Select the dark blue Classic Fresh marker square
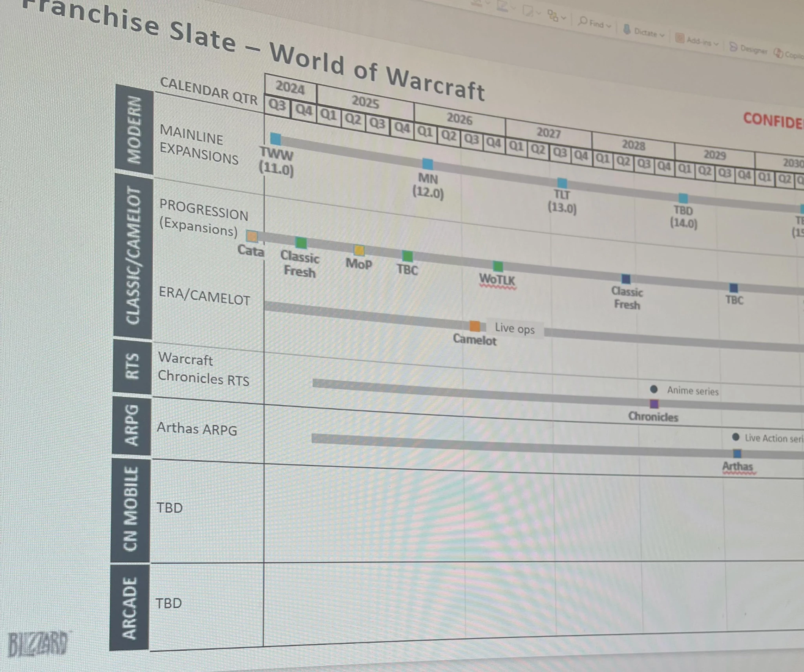Viewport: 804px width, 672px height. 626,279
